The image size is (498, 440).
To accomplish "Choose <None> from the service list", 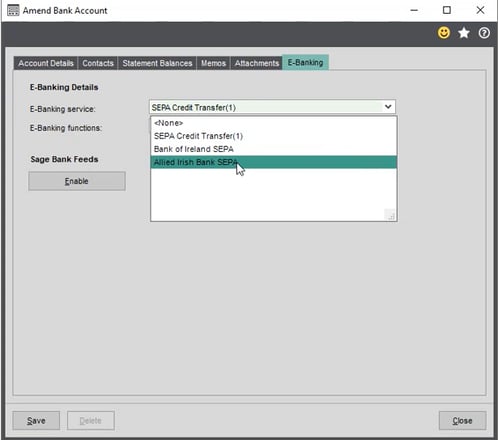I will point(274,123).
